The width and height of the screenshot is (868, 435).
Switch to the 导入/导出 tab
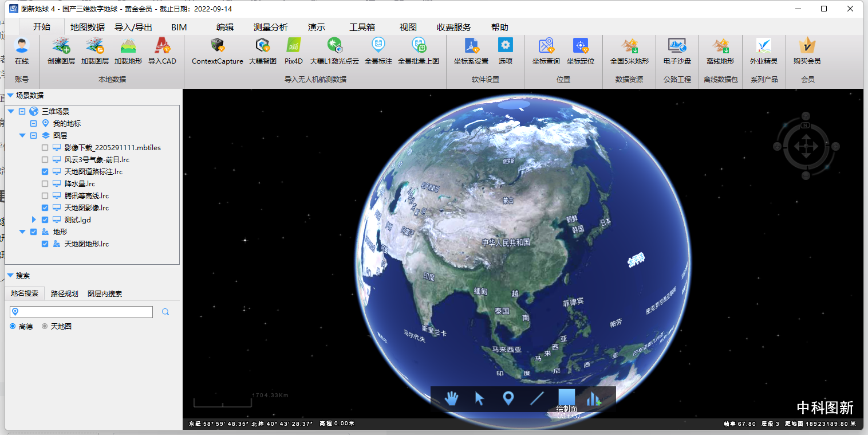click(x=133, y=27)
